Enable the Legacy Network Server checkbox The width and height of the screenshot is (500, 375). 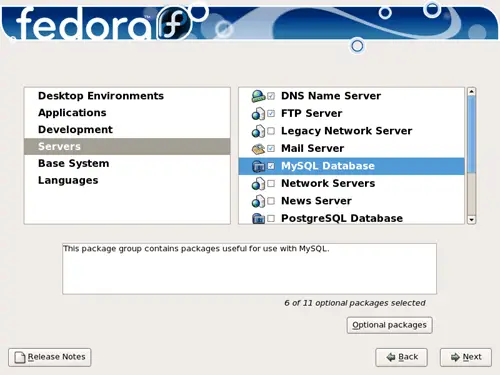coord(271,131)
